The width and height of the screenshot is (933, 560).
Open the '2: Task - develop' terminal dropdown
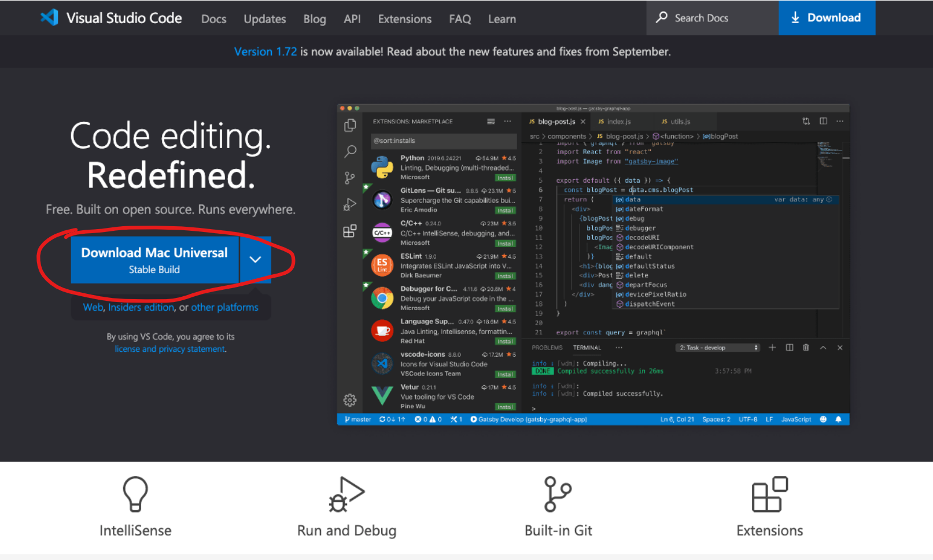(717, 348)
